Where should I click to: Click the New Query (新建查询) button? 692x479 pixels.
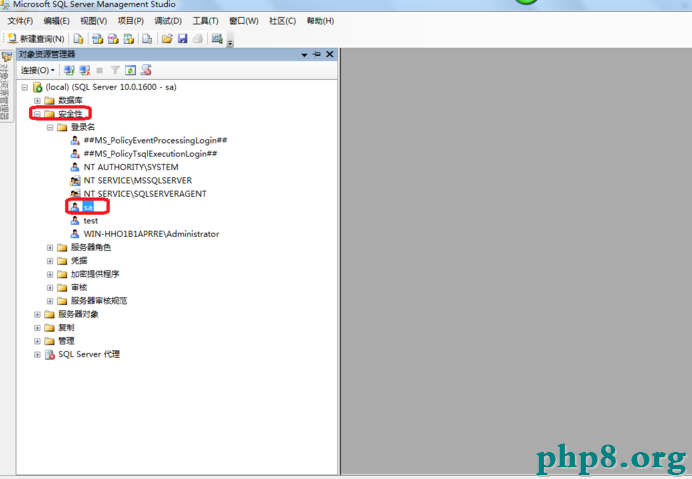(x=36, y=39)
